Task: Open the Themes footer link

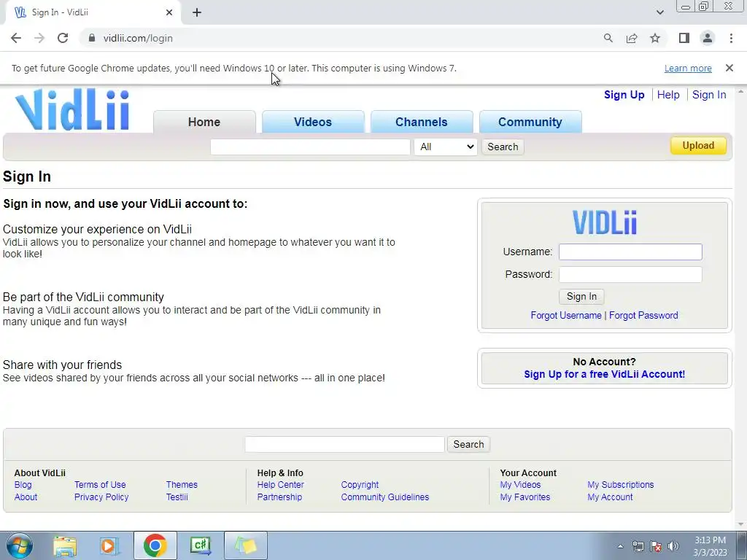Action: pyautogui.click(x=182, y=485)
